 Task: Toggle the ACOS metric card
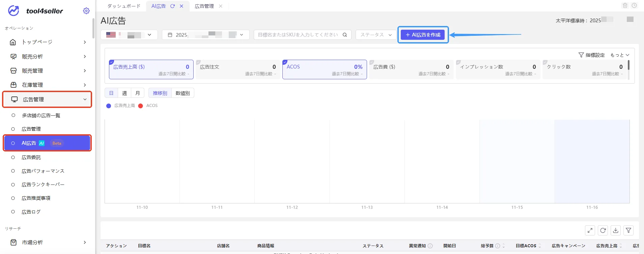click(x=325, y=70)
